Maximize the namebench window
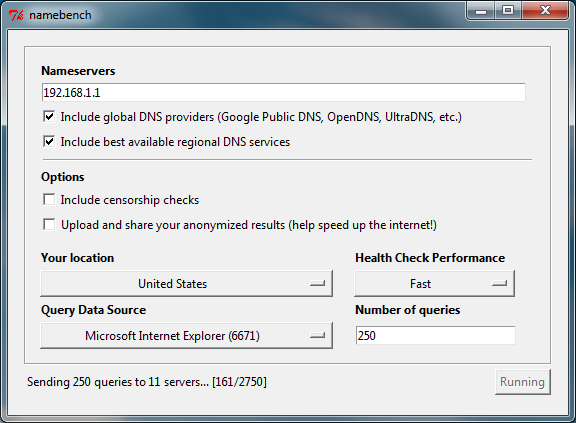The width and height of the screenshot is (576, 423). point(508,11)
